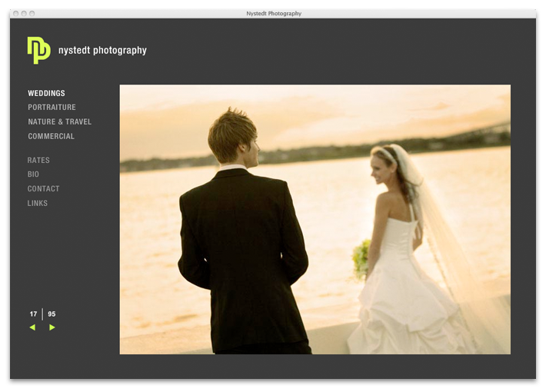Click the current photo number 17
This screenshot has width=546, height=392.
click(x=33, y=314)
